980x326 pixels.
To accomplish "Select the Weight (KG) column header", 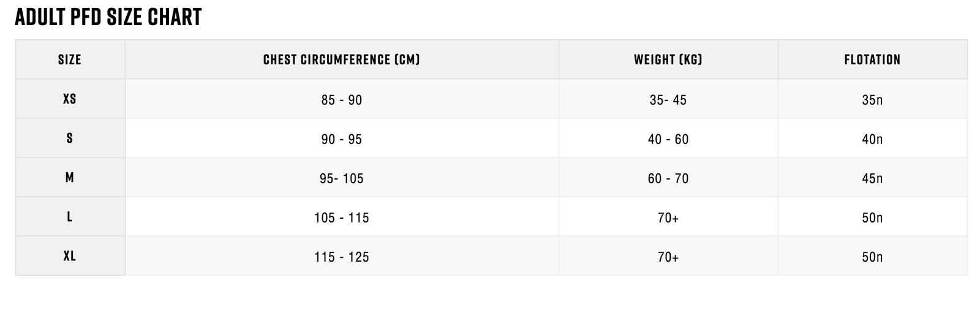I will click(668, 59).
